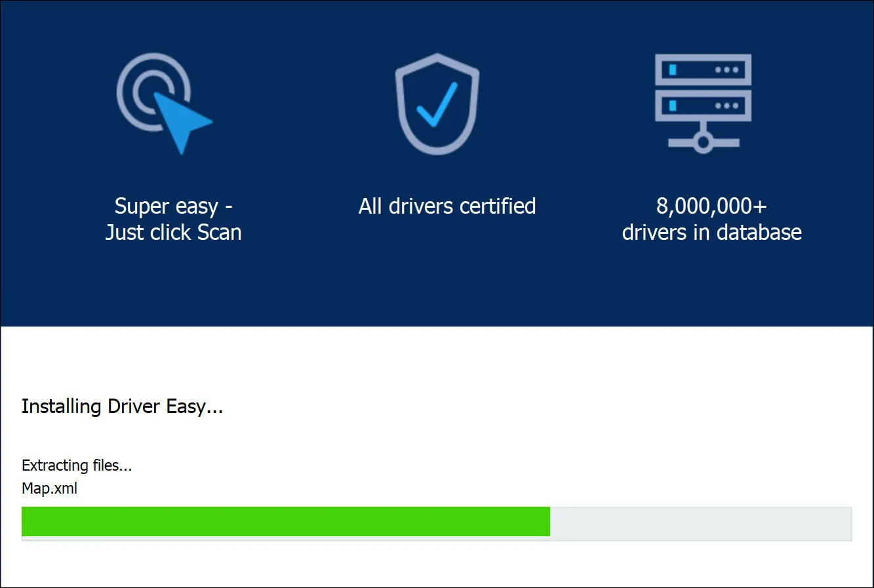The width and height of the screenshot is (874, 588).
Task: Select the "Super easy -" caption line
Action: click(x=173, y=206)
